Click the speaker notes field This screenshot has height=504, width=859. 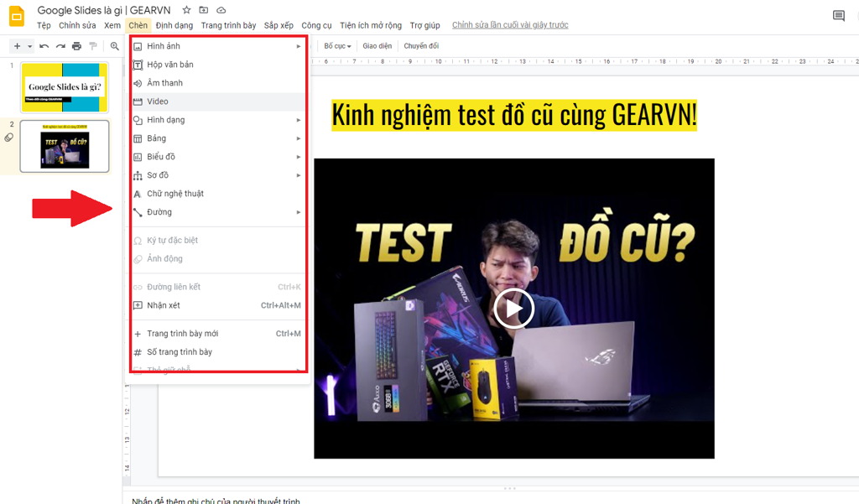pyautogui.click(x=216, y=501)
